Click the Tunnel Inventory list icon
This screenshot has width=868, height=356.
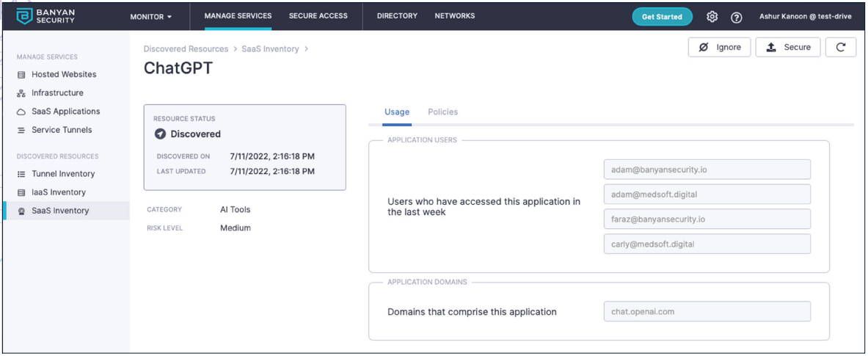point(21,174)
